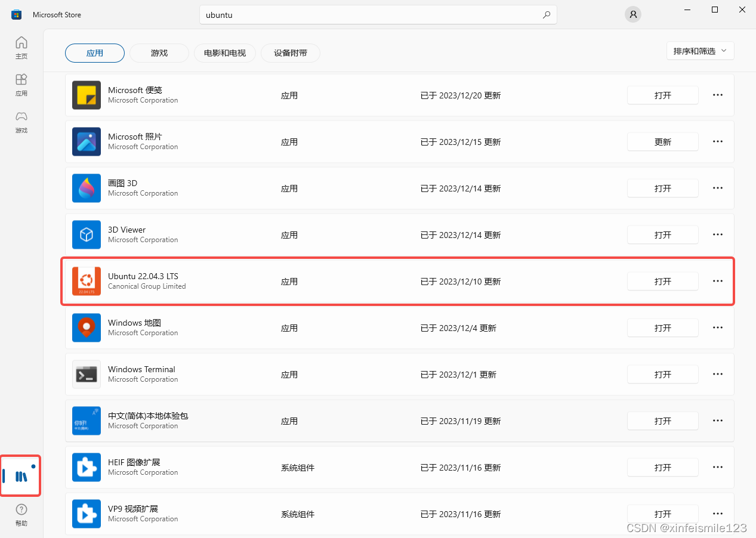756x538 pixels.
Task: Click the 中文(简体)本地体验包 title text
Action: [x=148, y=416]
